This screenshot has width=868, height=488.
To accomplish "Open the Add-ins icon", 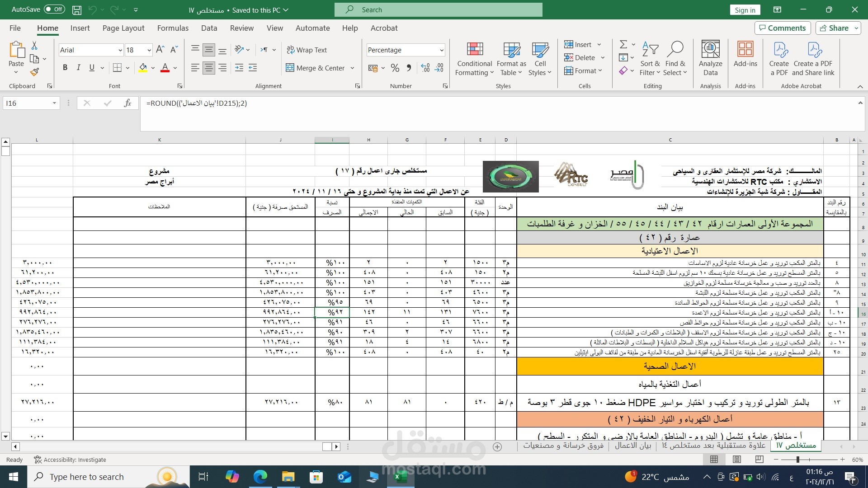I will pyautogui.click(x=745, y=54).
